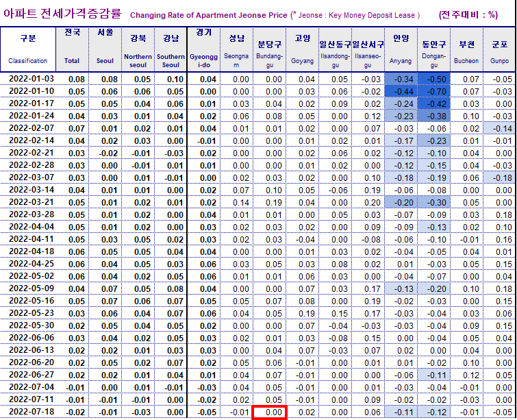
Task: Select the 성남 Seongnam column header
Action: click(236, 49)
